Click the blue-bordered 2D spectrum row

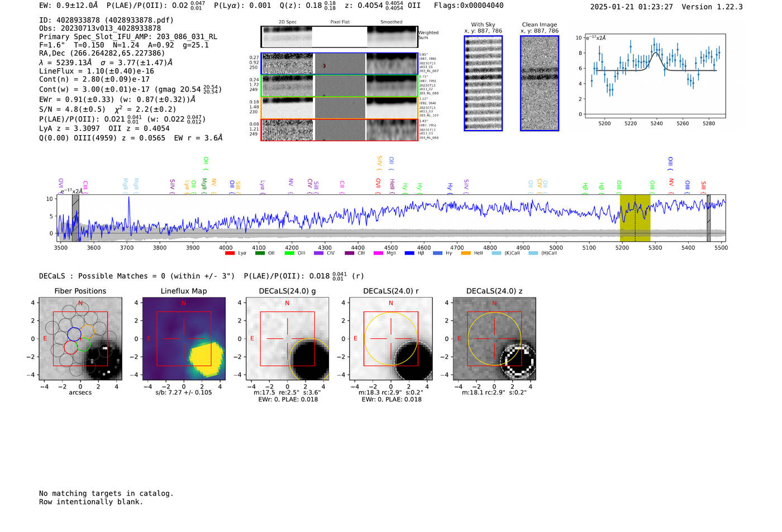(x=339, y=64)
